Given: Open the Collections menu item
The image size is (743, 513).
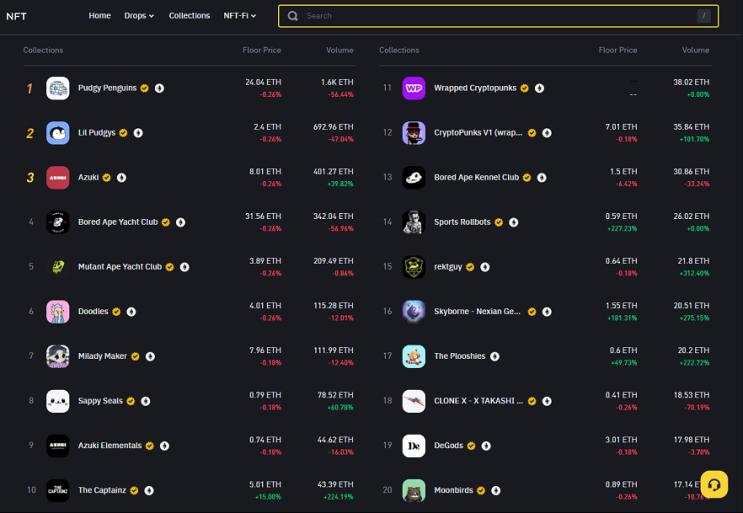Looking at the screenshot, I should coord(189,16).
